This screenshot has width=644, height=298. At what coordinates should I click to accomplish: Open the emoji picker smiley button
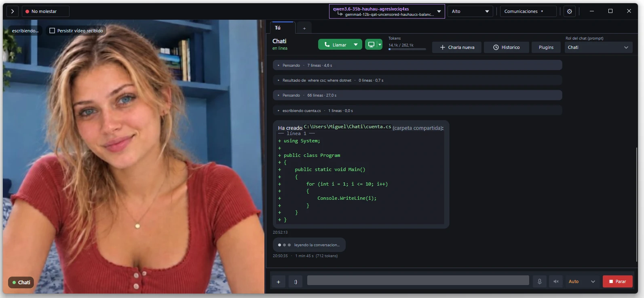[x=296, y=282]
